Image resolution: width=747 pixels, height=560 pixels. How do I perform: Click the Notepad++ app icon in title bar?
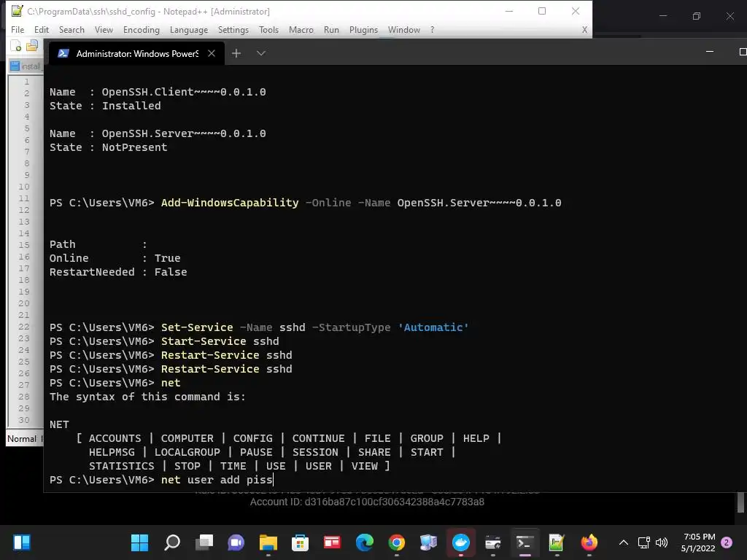(18, 10)
